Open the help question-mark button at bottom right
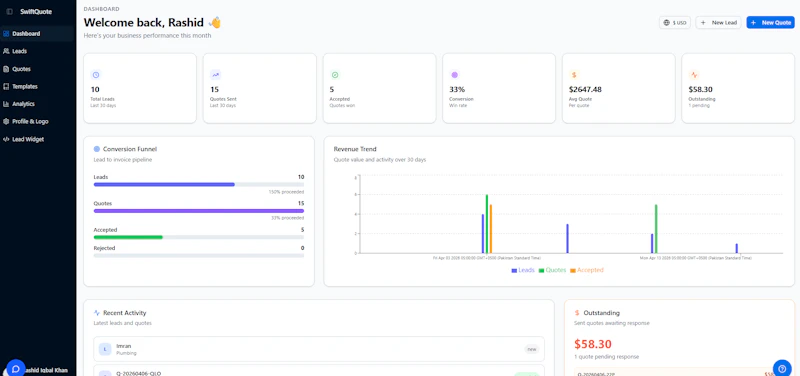 coord(782,368)
